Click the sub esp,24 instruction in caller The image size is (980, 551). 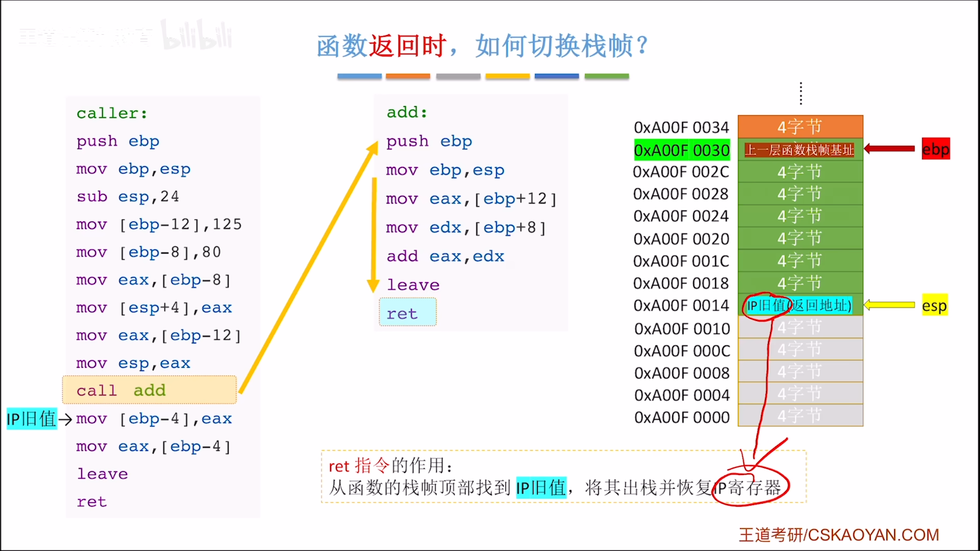[x=128, y=197]
